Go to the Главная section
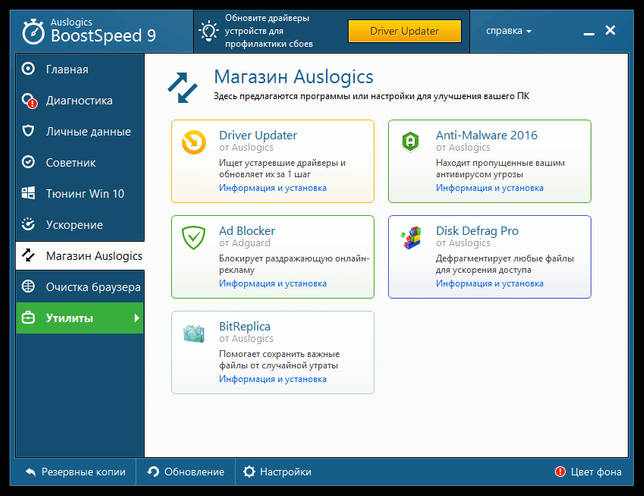 click(x=80, y=69)
